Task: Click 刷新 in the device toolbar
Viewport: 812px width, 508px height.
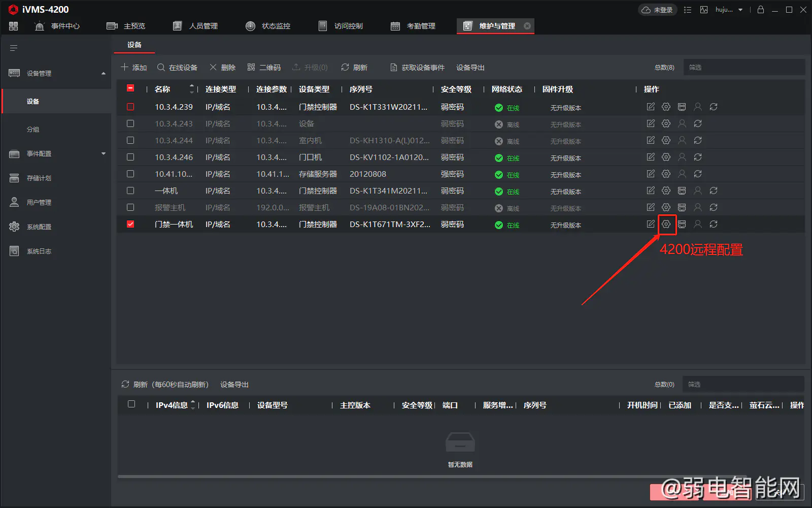Action: (354, 68)
